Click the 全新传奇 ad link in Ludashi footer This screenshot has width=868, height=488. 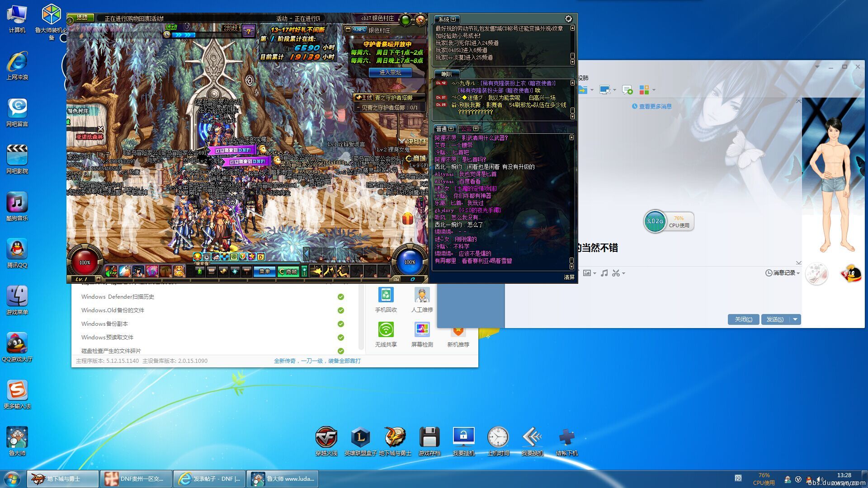[317, 361]
